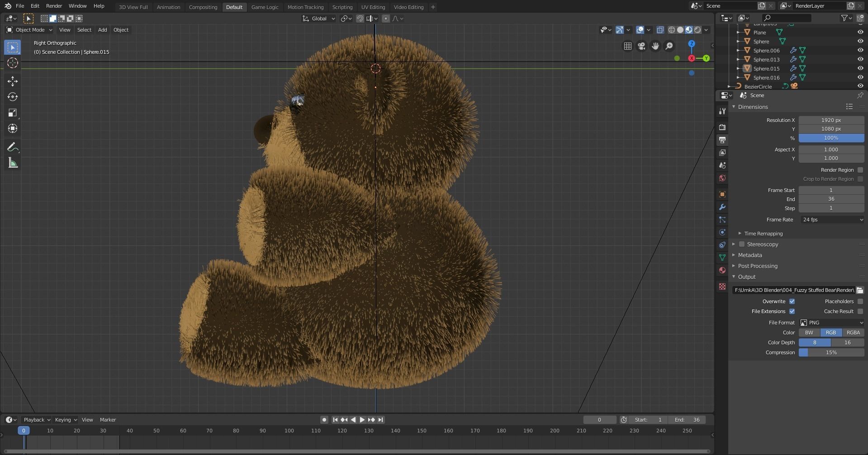Enable the Render Region checkbox
The image size is (868, 455).
pos(860,170)
